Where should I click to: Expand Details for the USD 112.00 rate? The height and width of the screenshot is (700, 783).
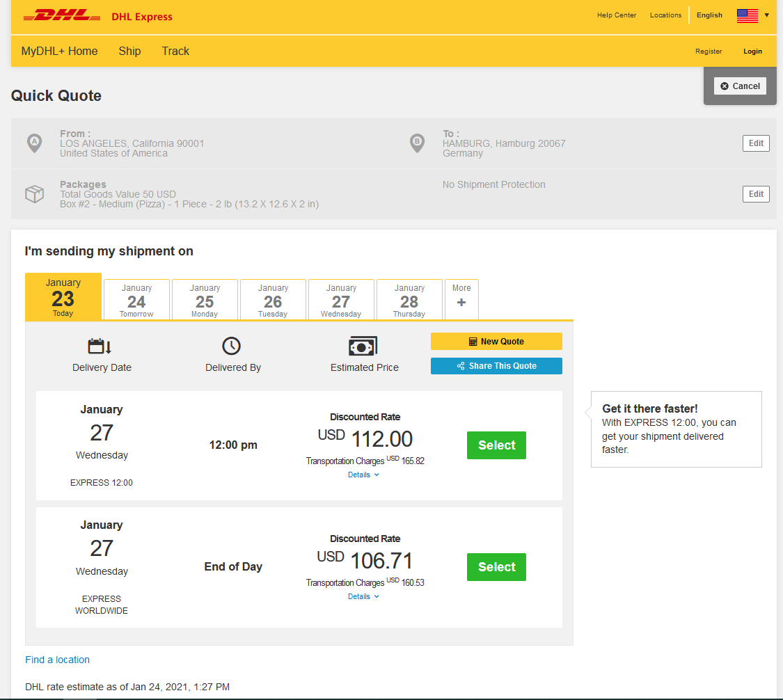click(363, 475)
